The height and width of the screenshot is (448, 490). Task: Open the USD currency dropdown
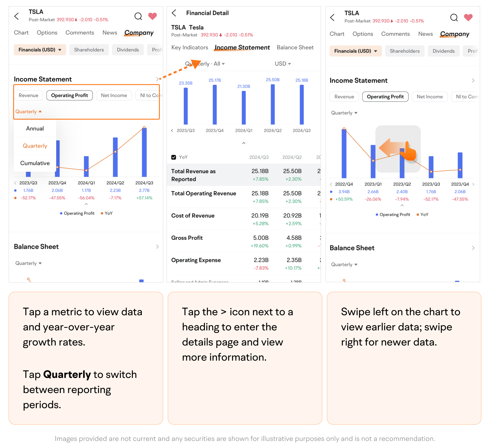[x=283, y=64]
